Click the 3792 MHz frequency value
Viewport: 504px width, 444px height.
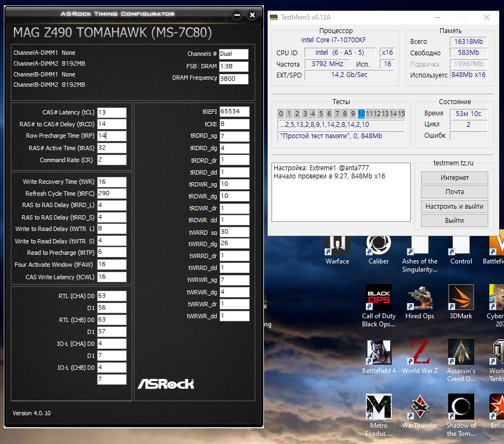point(327,63)
